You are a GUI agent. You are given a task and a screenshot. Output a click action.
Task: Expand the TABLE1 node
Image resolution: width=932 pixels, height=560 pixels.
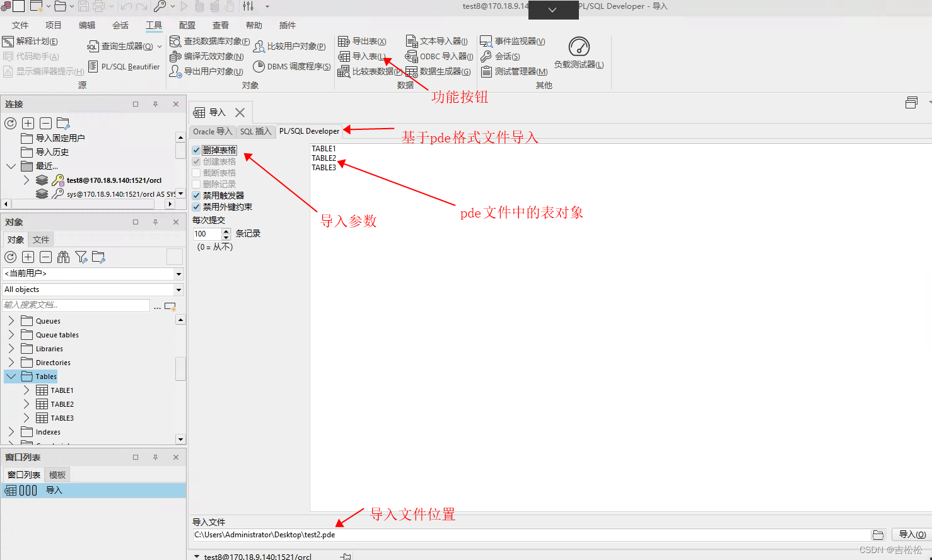(x=26, y=390)
